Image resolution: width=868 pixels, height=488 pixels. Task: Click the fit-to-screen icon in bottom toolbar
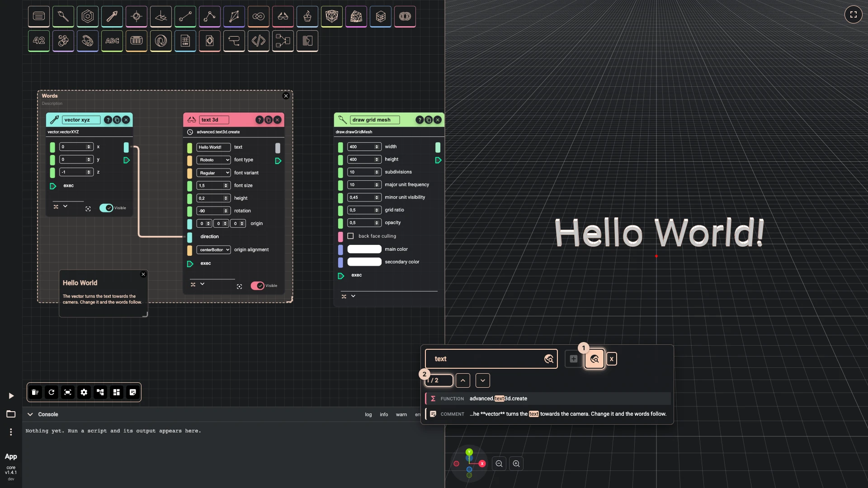pos(68,392)
